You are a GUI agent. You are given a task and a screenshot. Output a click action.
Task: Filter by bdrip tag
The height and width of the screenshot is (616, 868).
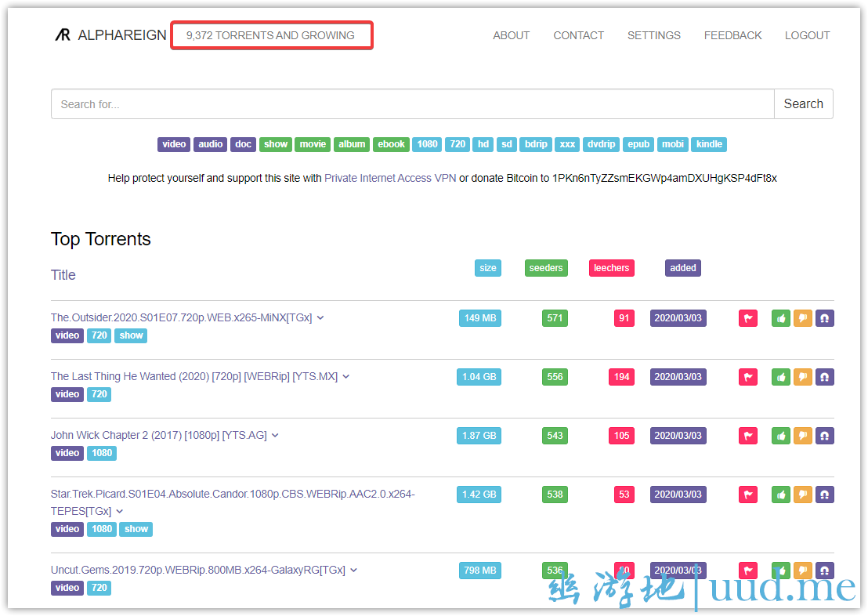[536, 144]
